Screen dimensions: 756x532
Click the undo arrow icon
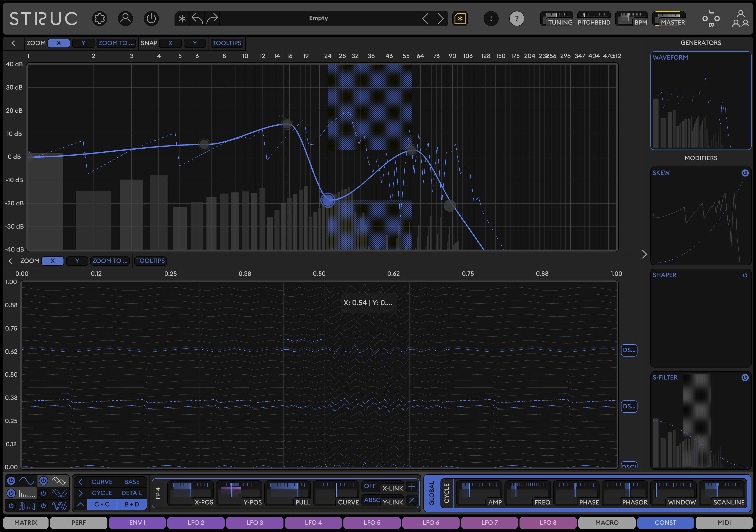tap(197, 18)
